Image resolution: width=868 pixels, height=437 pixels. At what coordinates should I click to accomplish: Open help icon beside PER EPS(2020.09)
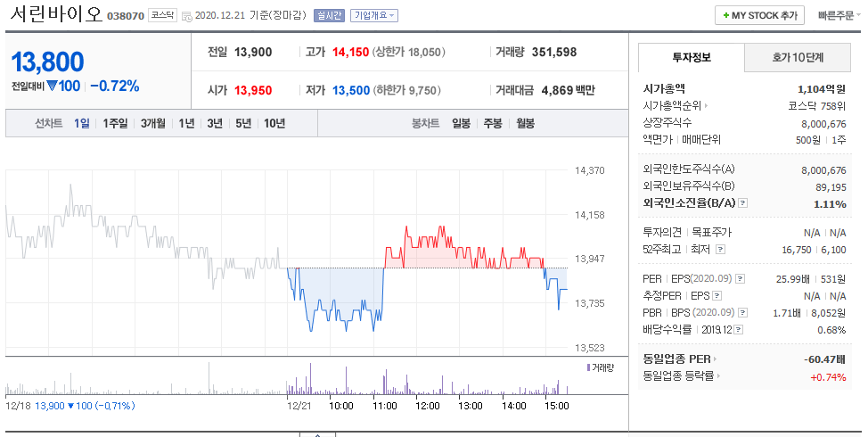coord(741,278)
